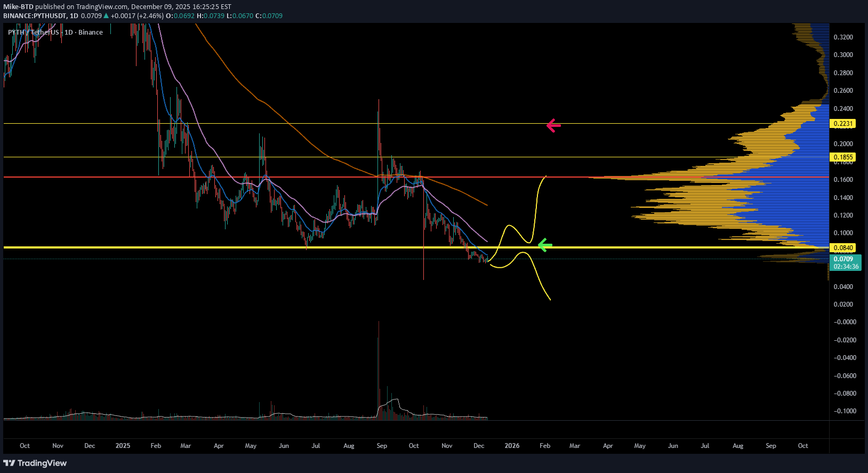This screenshot has height=473, width=868.
Task: Click the 0.2231 yellow price label
Action: pyautogui.click(x=843, y=124)
